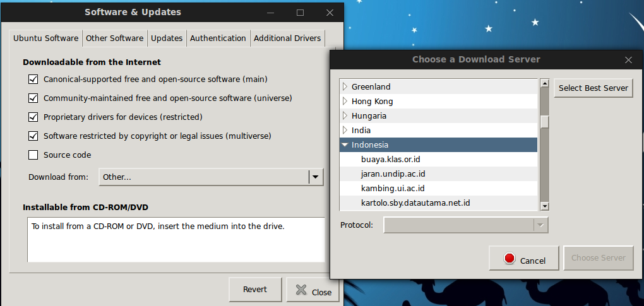Select the Hong Kong row
The height and width of the screenshot is (306, 644).
439,102
